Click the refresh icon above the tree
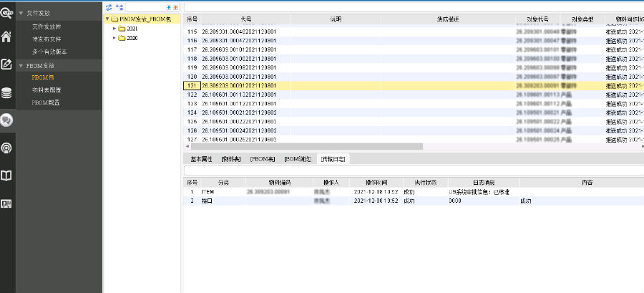Viewport: 644px width, 293px height. click(109, 6)
